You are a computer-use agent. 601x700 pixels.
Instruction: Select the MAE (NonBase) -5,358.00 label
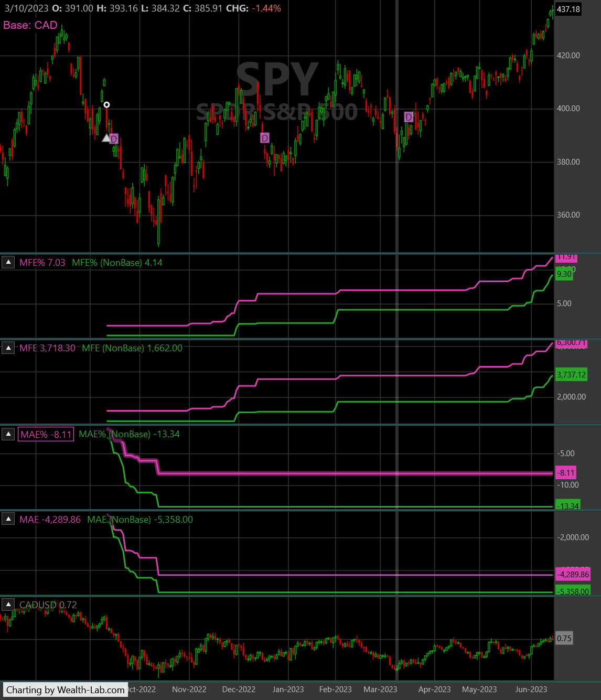click(x=140, y=520)
